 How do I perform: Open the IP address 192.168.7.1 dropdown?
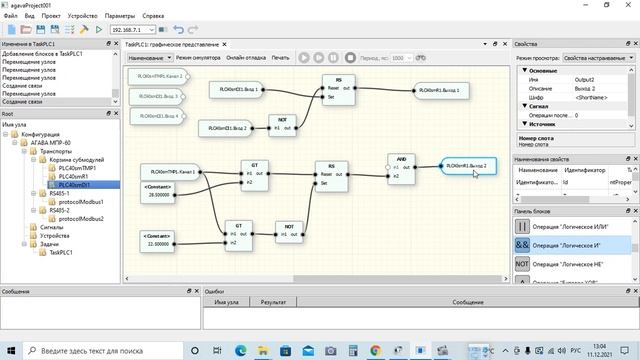tap(151, 30)
